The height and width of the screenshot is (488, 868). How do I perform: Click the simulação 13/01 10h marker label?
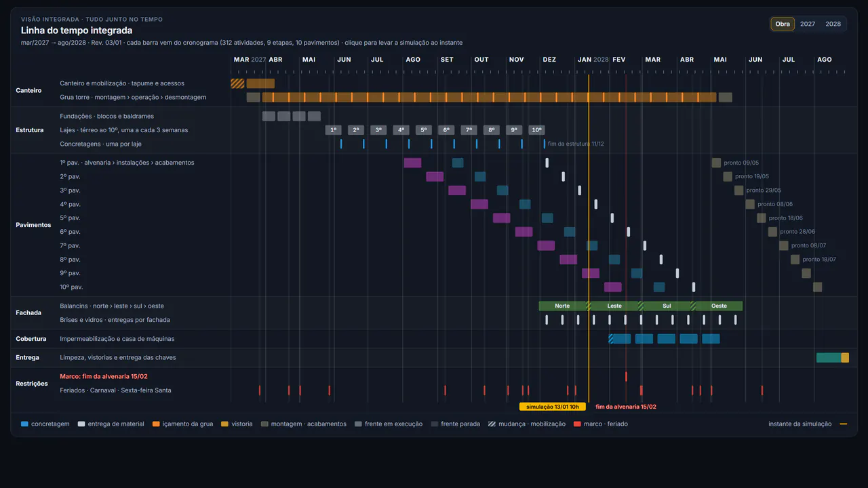(553, 407)
